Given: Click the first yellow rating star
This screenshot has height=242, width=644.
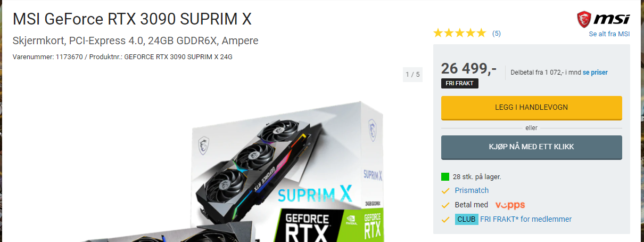Looking at the screenshot, I should (x=438, y=33).
